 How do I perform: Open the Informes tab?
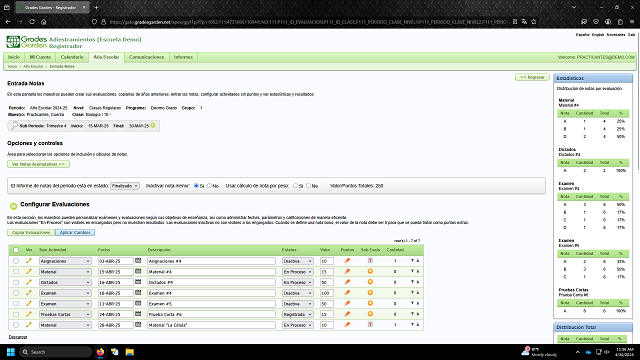183,57
